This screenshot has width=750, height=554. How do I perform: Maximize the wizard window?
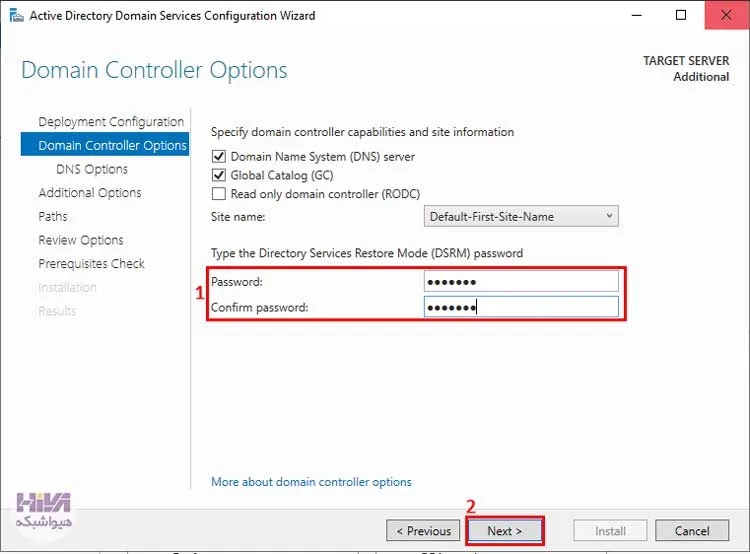click(681, 15)
